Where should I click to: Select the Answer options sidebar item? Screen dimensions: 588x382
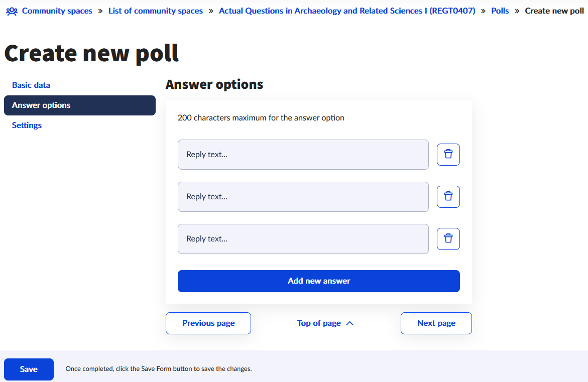tap(79, 105)
